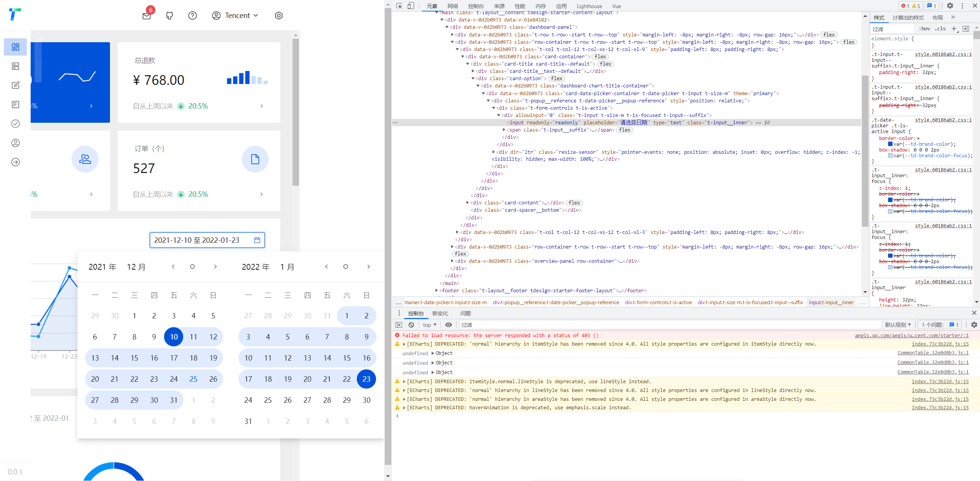Open the settings gear beside Tencent menu
The width and height of the screenshot is (980, 481).
pos(278,15)
